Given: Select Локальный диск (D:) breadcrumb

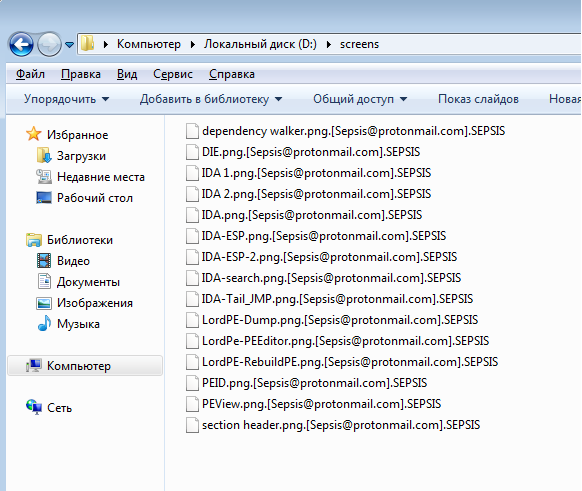Looking at the screenshot, I should click(x=260, y=44).
